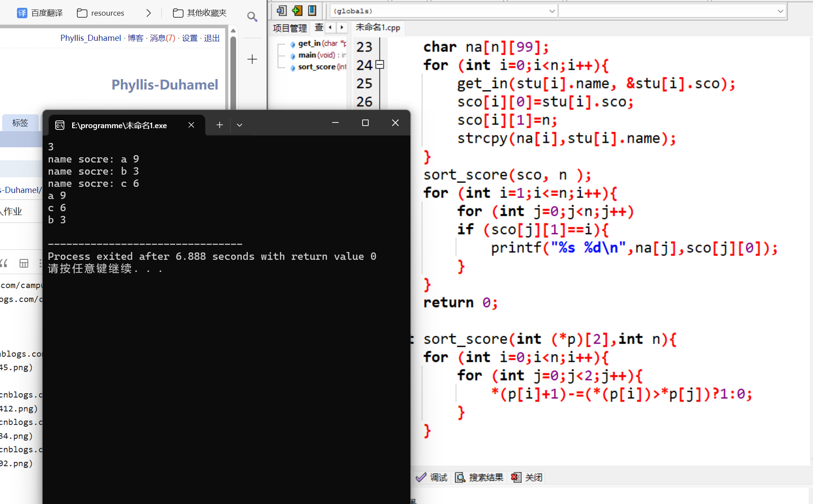Image resolution: width=813 pixels, height=504 pixels.
Task: Click the 退出 logout link
Action: 212,38
